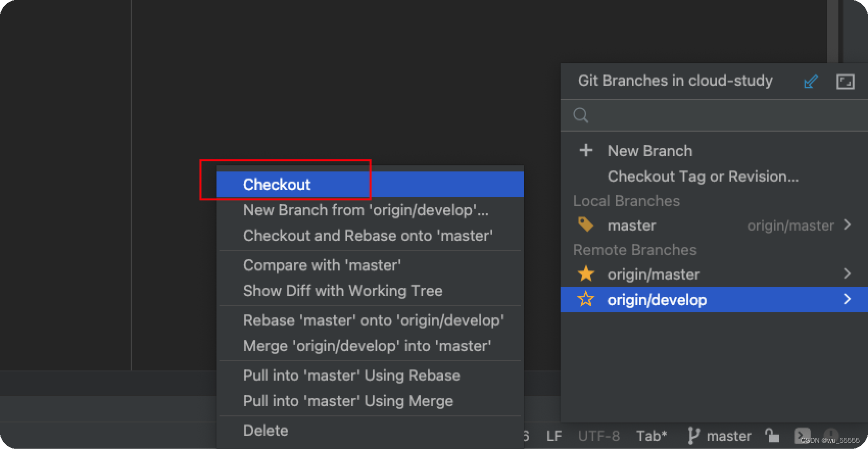This screenshot has height=449, width=868.
Task: Click the plus icon beside New Branch
Action: point(586,151)
